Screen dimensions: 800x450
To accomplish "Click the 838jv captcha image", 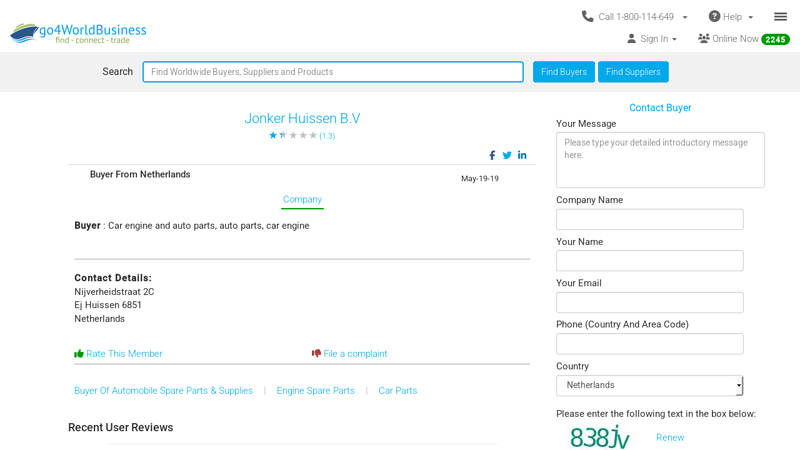I will [599, 437].
